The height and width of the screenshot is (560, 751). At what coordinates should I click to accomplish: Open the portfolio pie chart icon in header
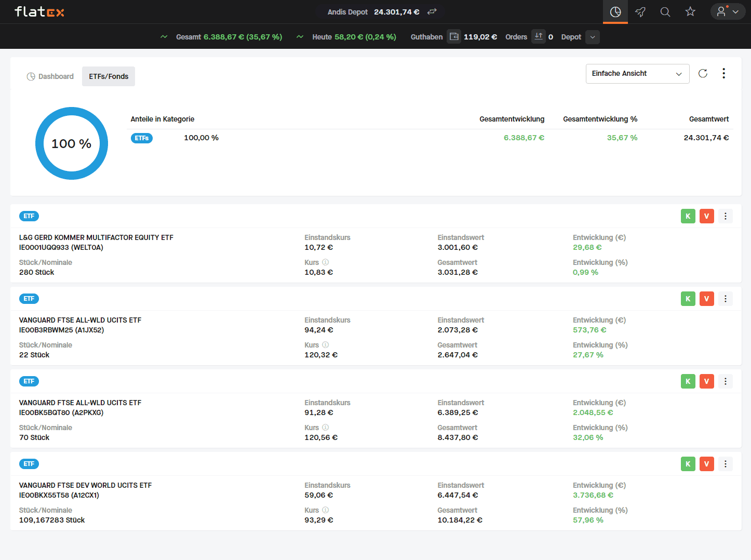pos(615,11)
